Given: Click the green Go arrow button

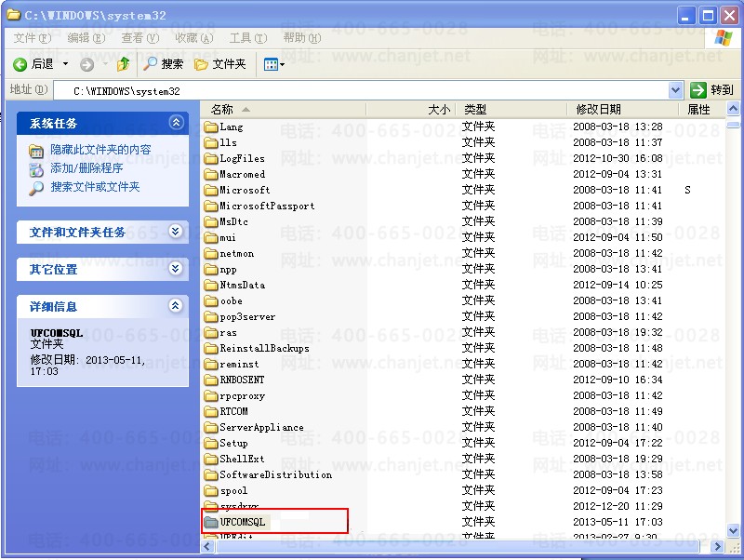Looking at the screenshot, I should pos(698,89).
